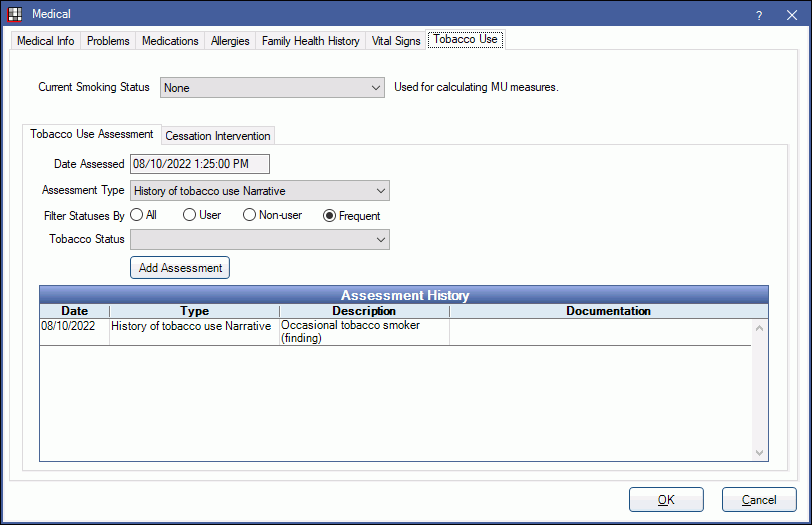
Task: Select the All filter radio button
Action: pos(136,215)
